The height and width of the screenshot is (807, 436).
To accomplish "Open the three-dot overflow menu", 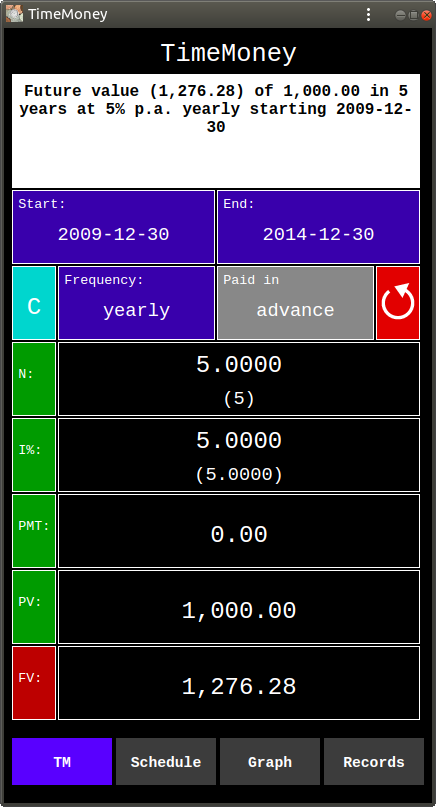I will click(x=368, y=14).
